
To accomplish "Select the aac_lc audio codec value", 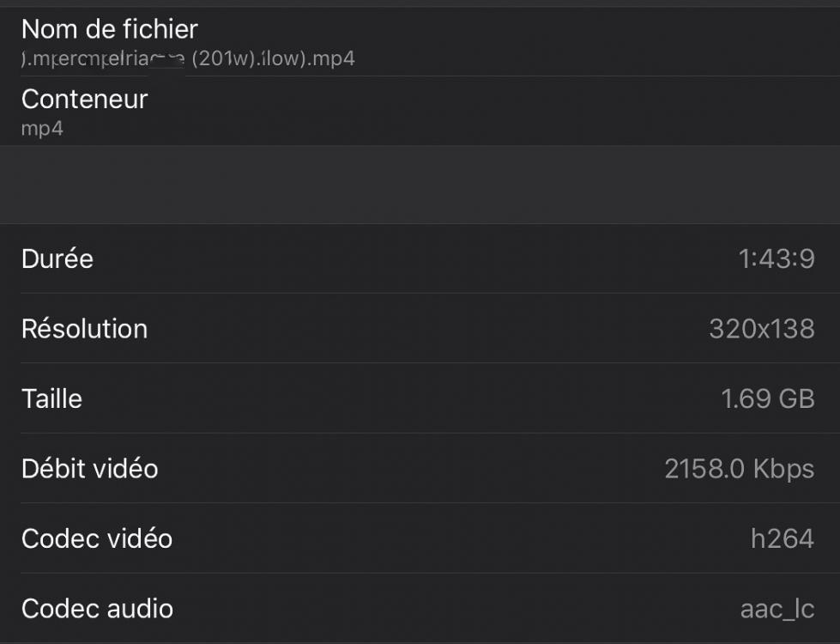I will point(777,609).
